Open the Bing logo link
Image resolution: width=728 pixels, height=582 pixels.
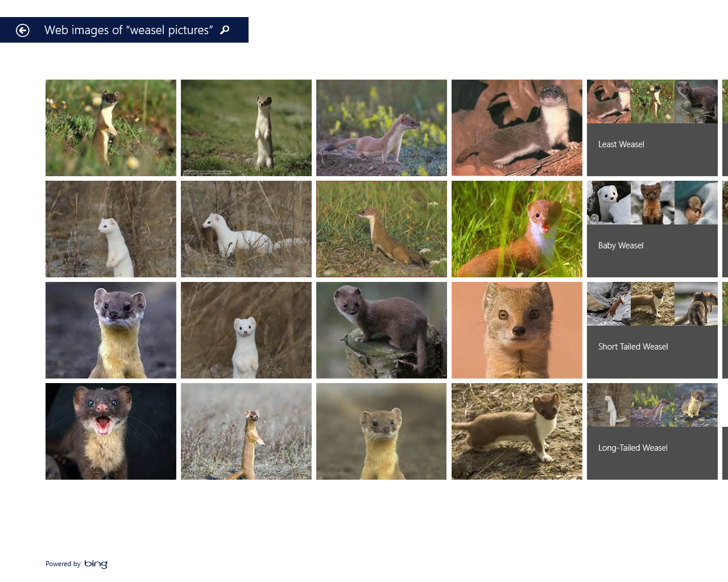click(96, 564)
